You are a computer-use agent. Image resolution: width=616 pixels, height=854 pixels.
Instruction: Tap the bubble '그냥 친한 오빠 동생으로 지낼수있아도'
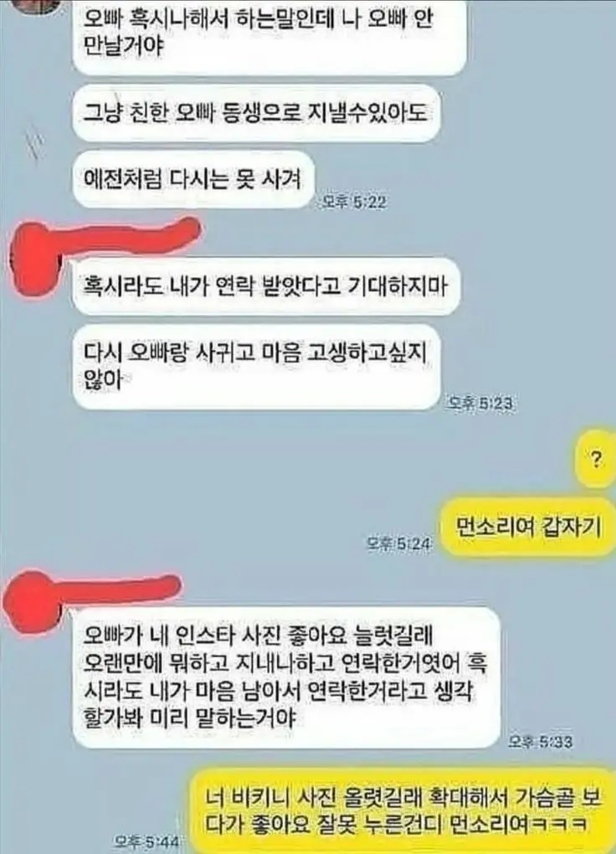click(256, 113)
